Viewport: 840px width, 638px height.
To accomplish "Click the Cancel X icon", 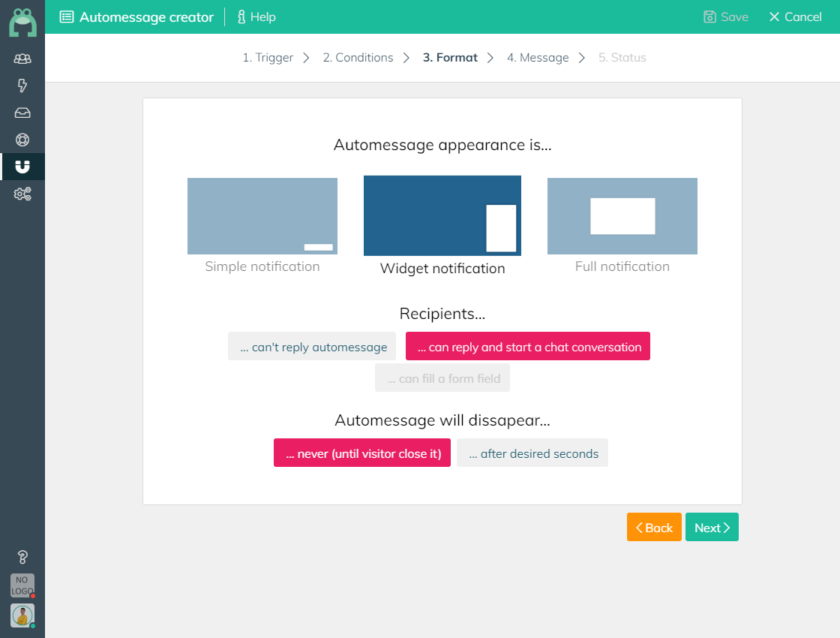I will point(774,17).
